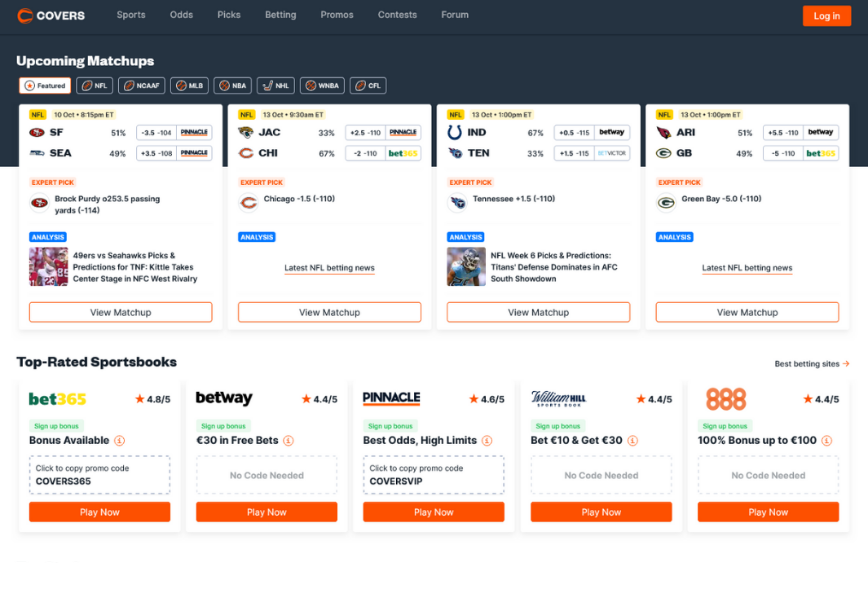Filter matchups by NFL
This screenshot has height=611, width=868.
click(95, 86)
